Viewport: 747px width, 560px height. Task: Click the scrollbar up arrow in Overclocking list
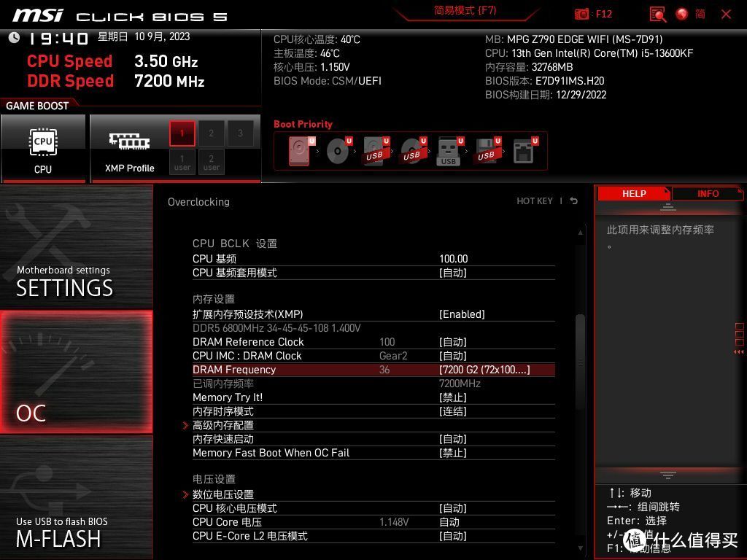(580, 233)
